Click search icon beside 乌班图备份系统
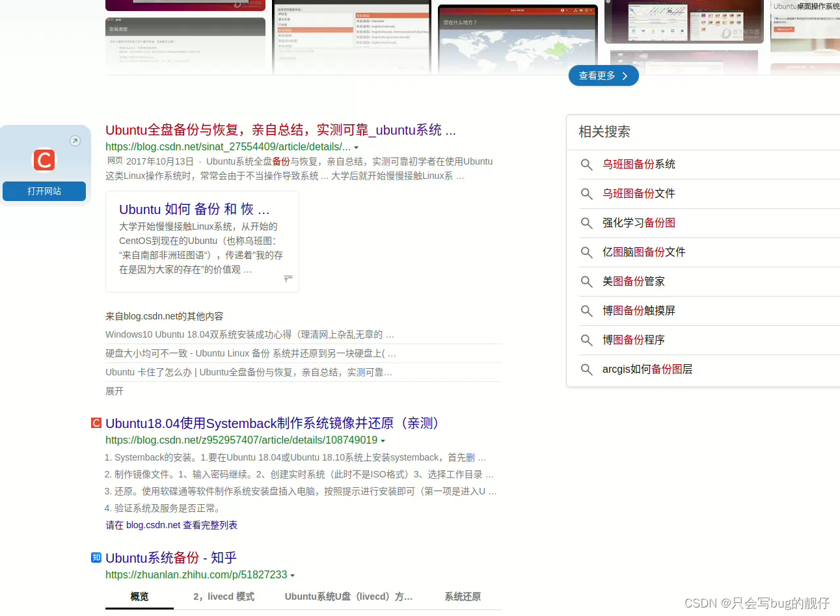Viewport: 840px width, 616px height. click(586, 165)
